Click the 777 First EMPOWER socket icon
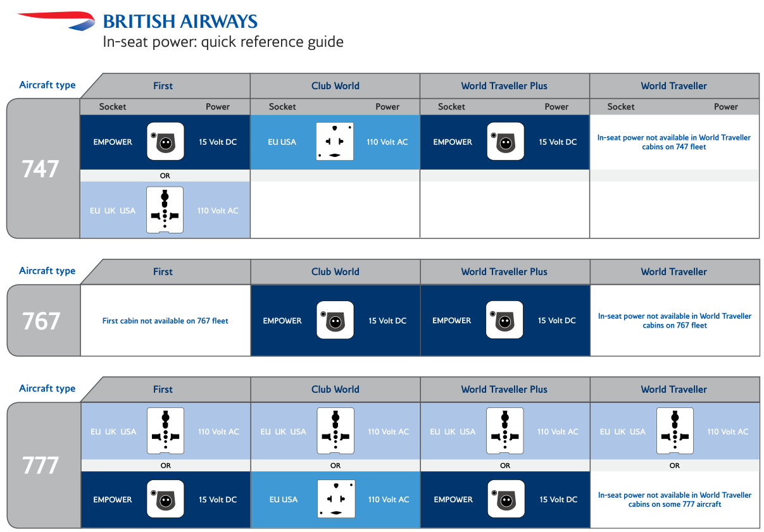 tap(165, 499)
